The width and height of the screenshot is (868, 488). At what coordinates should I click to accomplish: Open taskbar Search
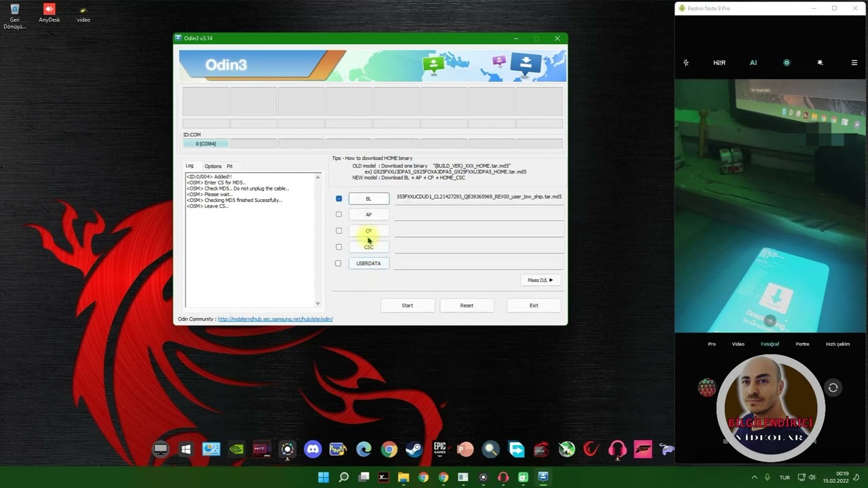[344, 477]
